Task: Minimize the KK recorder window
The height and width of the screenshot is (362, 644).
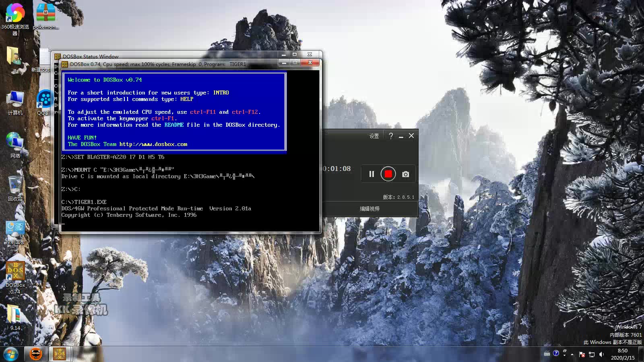Action: tap(401, 136)
